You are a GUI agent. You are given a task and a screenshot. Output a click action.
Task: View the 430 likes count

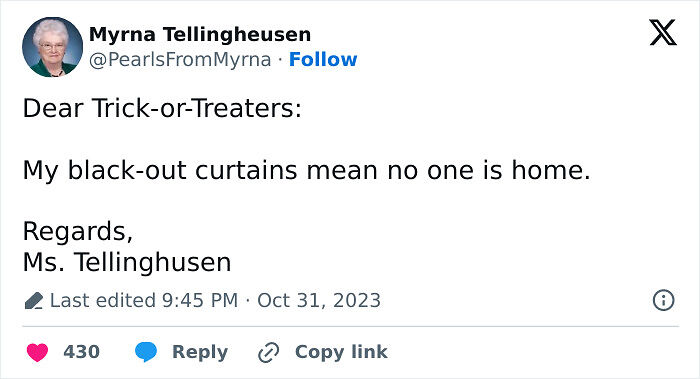81,352
